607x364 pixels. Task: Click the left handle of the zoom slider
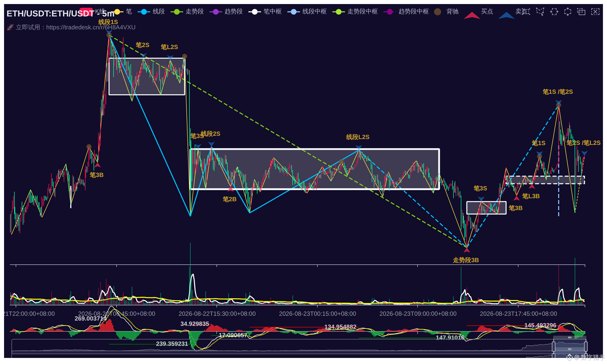coord(554,346)
